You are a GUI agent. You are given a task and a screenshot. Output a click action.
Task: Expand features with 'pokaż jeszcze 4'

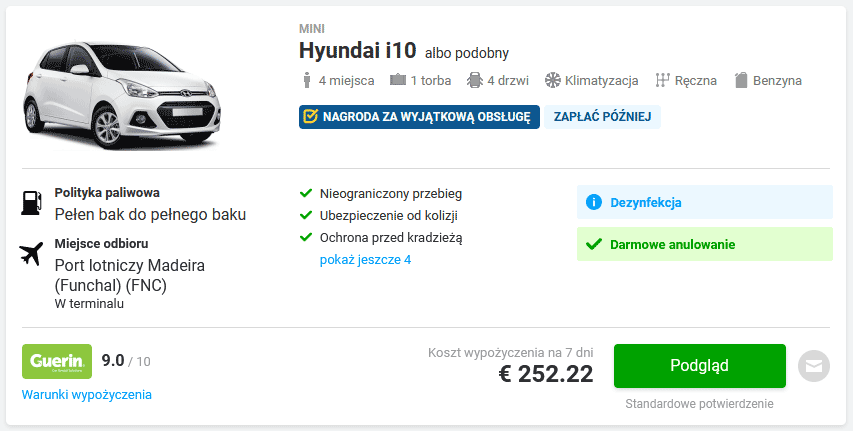click(365, 260)
